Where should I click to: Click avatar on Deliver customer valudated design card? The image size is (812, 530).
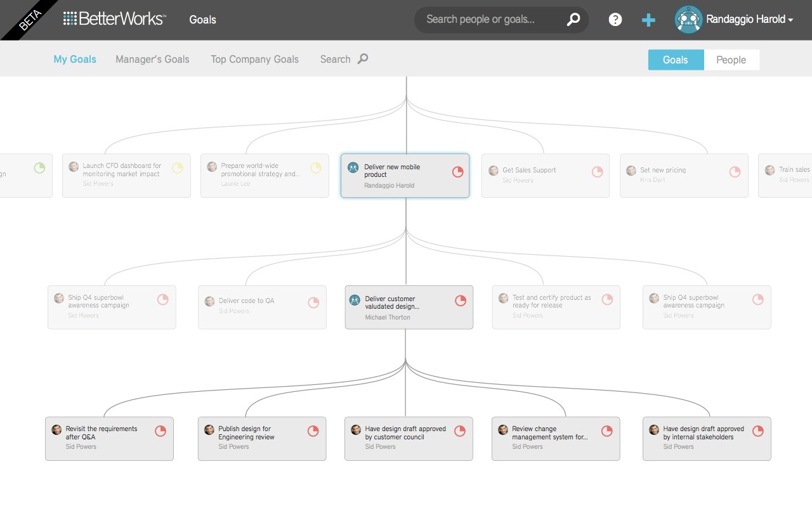[355, 300]
